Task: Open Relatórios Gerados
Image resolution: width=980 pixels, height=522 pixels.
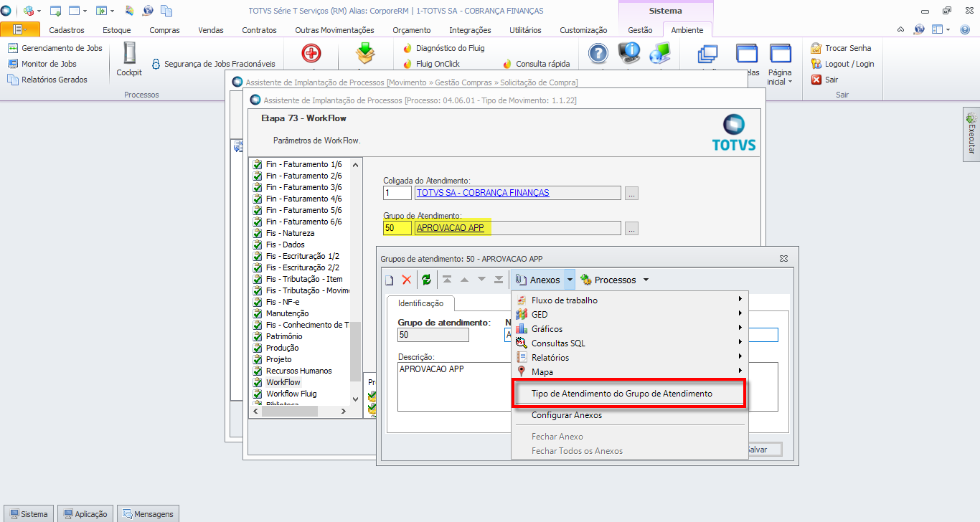Action: [48, 80]
